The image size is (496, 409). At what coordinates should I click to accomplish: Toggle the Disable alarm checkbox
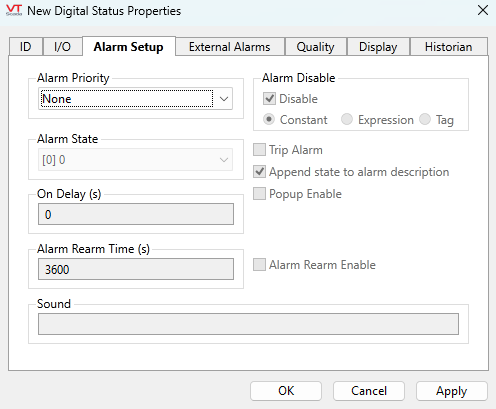coord(269,99)
